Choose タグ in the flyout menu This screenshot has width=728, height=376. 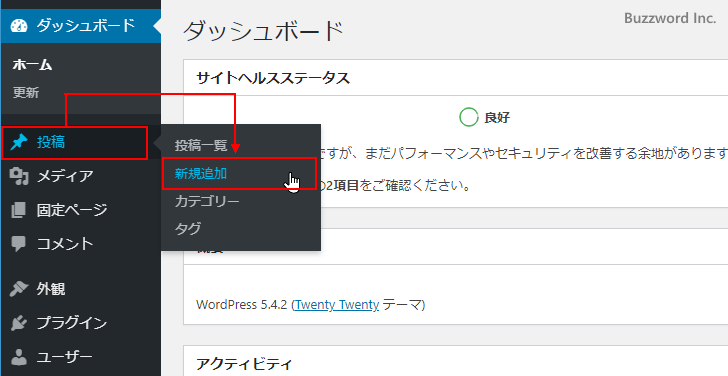188,229
